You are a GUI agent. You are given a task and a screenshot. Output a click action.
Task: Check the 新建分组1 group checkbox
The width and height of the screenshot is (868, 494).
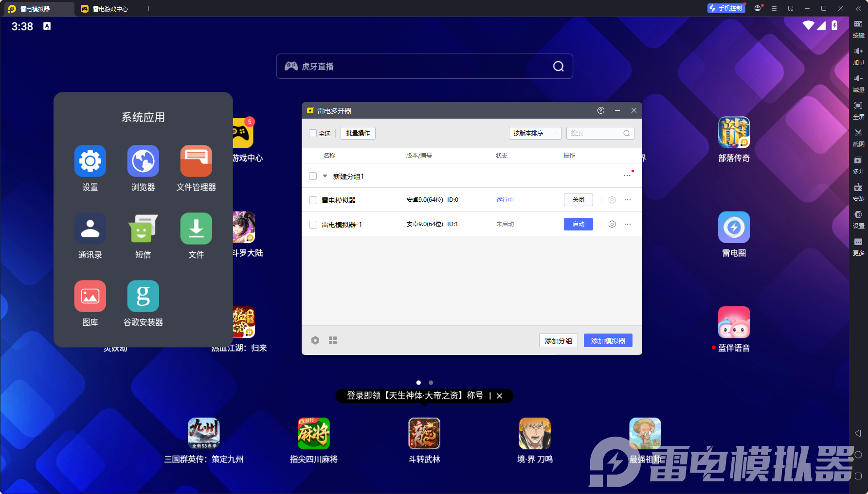coord(313,176)
